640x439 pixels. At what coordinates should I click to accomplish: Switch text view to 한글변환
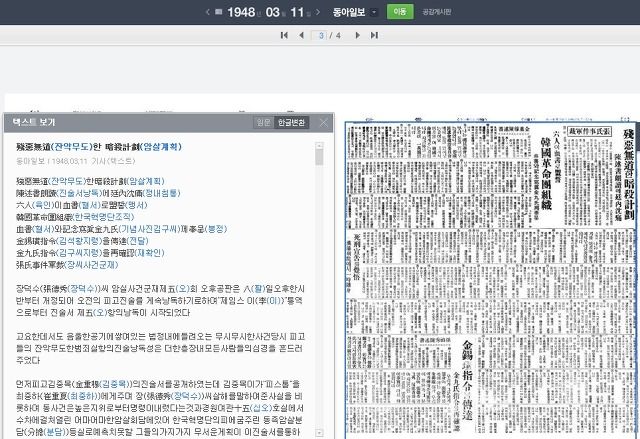coord(291,122)
